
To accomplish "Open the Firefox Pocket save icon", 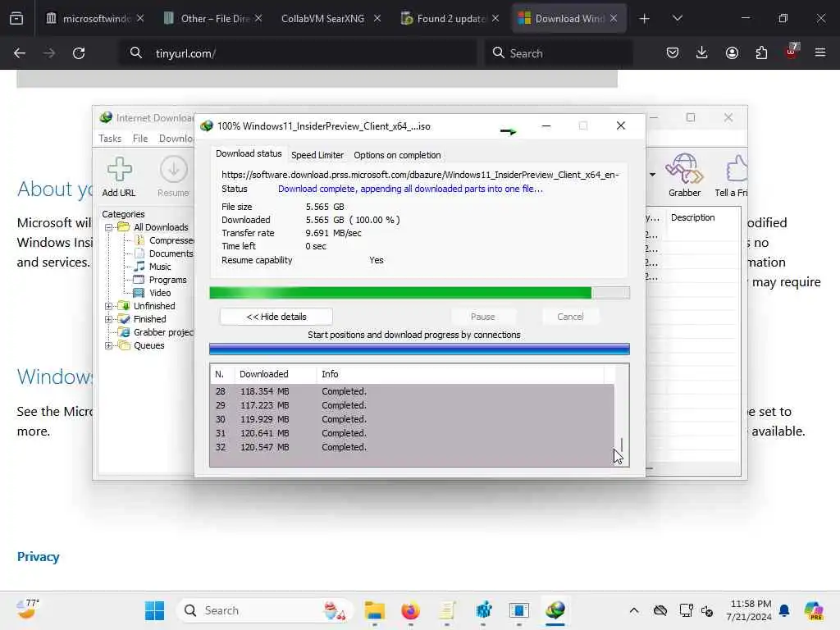I will click(x=673, y=52).
